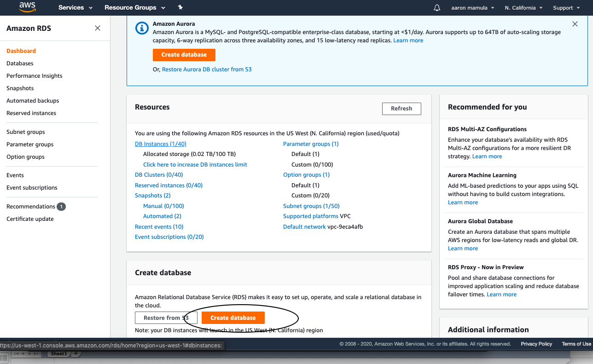593x364 pixels.
Task: Learn more about RDS Multi-AZ Configurations
Action: point(487,156)
